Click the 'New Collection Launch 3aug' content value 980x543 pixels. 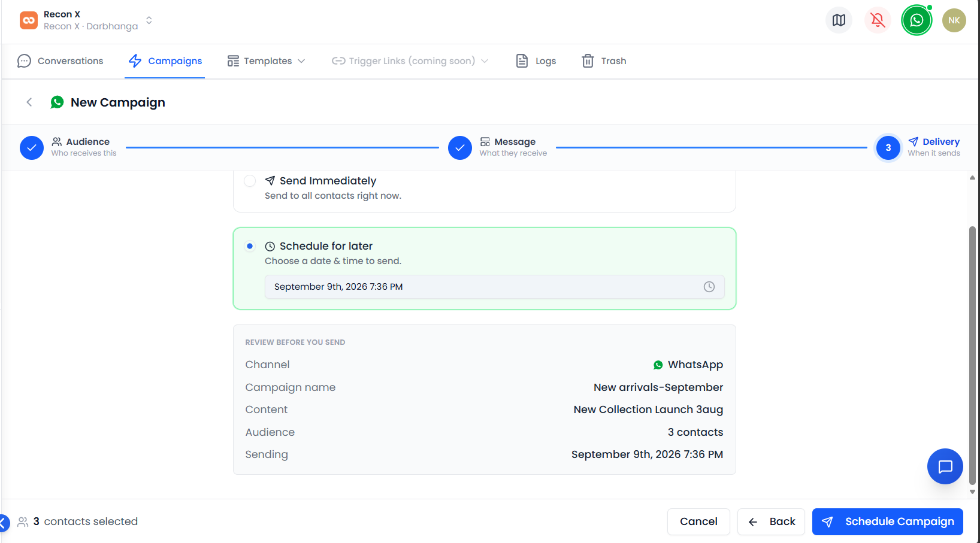click(x=648, y=409)
